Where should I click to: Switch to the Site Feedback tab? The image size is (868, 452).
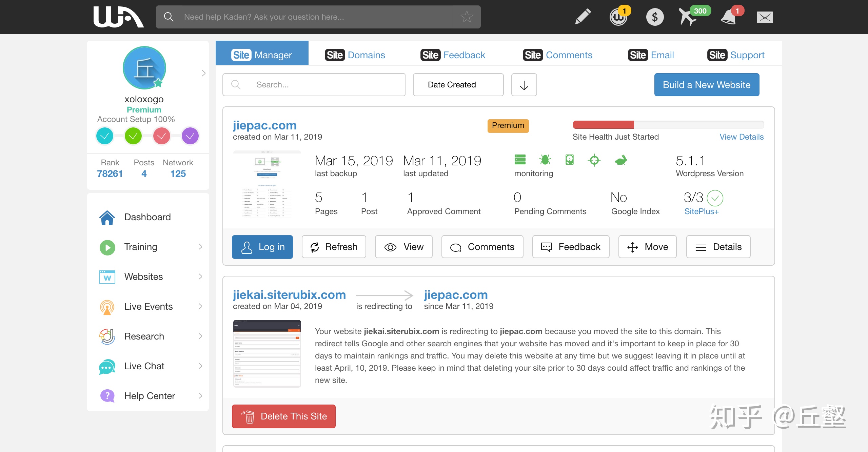point(453,55)
